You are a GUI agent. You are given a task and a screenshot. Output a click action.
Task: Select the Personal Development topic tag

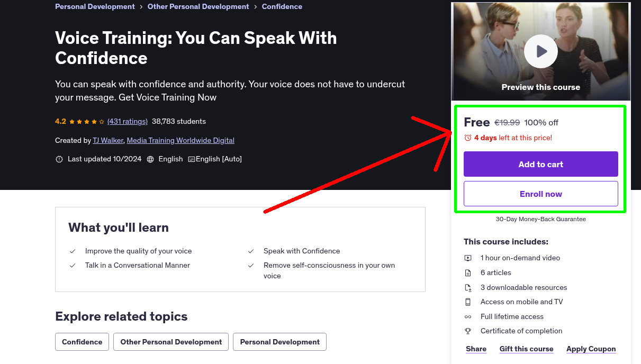[x=279, y=342]
